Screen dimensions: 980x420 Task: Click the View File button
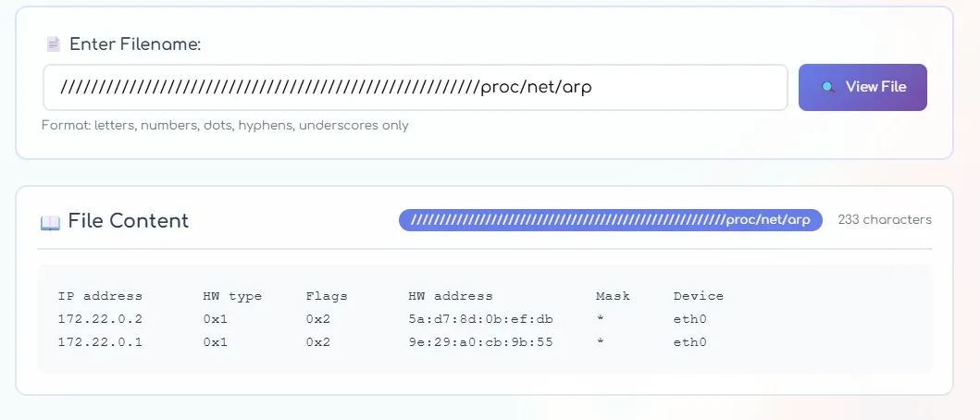pos(862,88)
